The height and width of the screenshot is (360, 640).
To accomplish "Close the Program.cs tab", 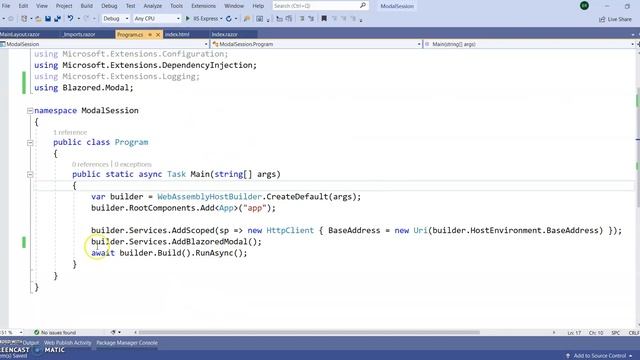I will coord(158,35).
